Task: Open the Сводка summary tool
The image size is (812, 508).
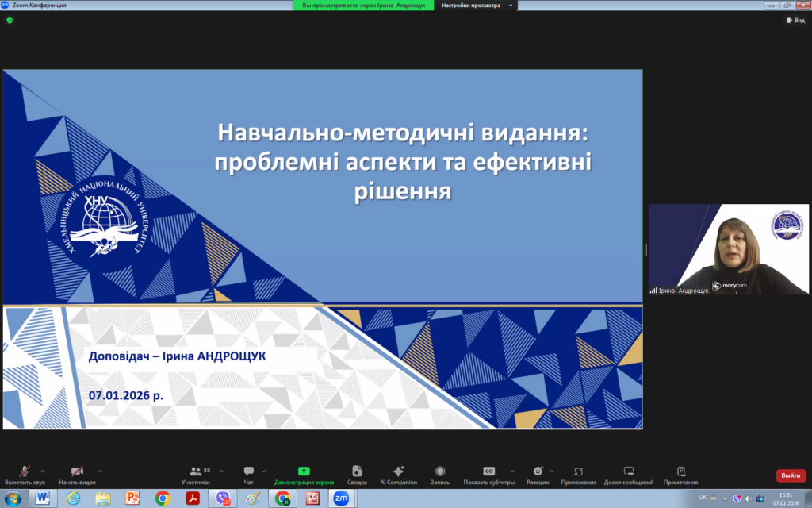Action: click(x=357, y=474)
